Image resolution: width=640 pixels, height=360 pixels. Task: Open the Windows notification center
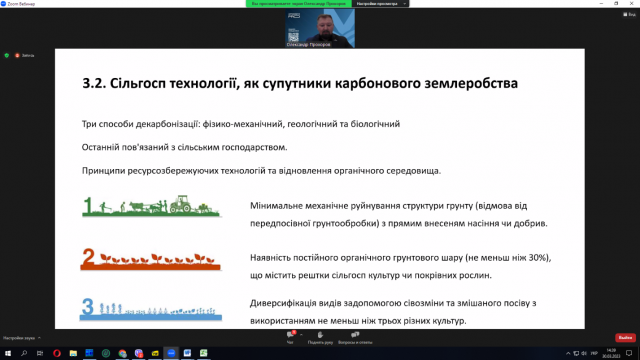(x=629, y=353)
